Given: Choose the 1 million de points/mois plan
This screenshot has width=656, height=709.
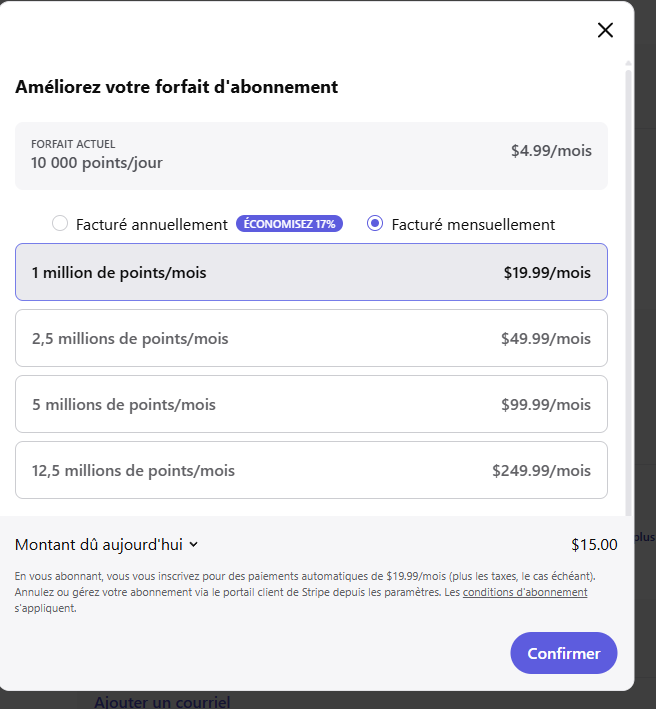Looking at the screenshot, I should click(311, 272).
